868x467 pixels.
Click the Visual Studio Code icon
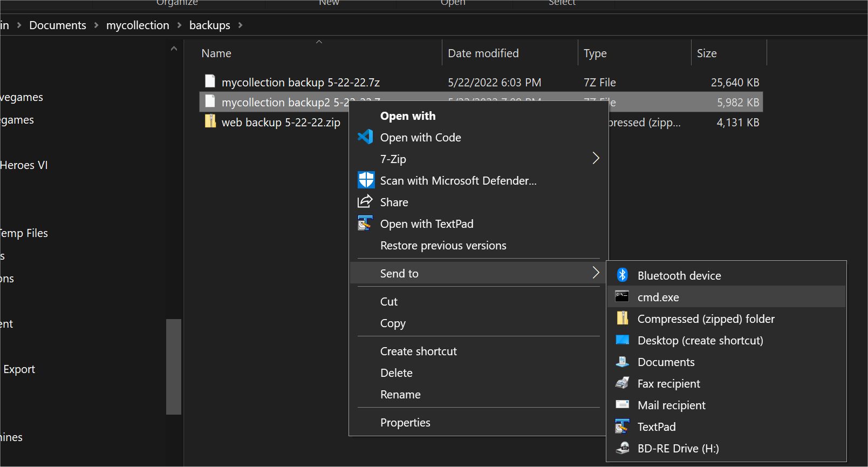(x=365, y=137)
